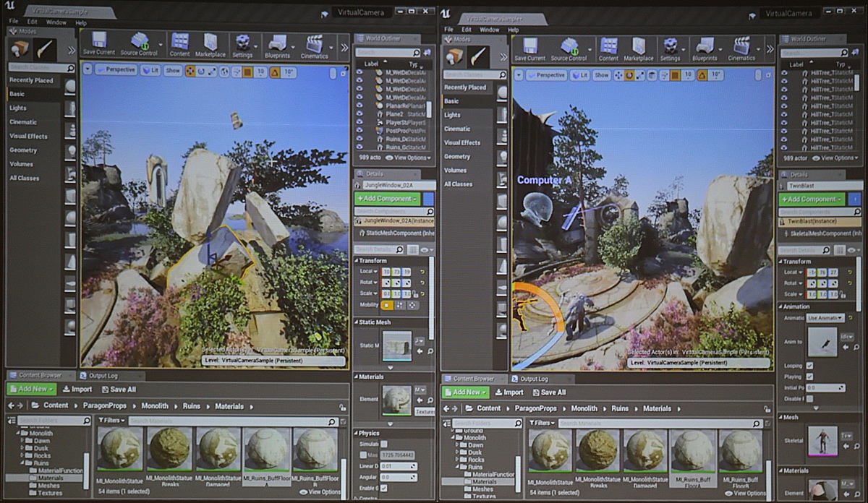Open Filters dropdown in left Content Browser

click(112, 420)
